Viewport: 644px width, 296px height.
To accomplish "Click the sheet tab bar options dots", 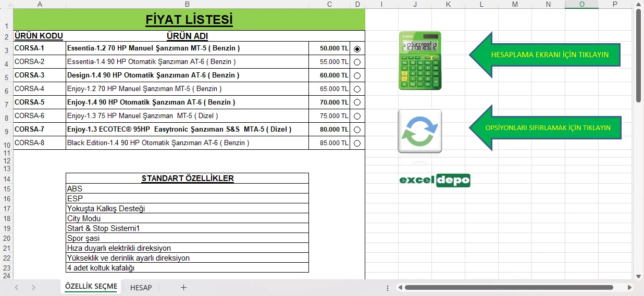I will point(387,288).
